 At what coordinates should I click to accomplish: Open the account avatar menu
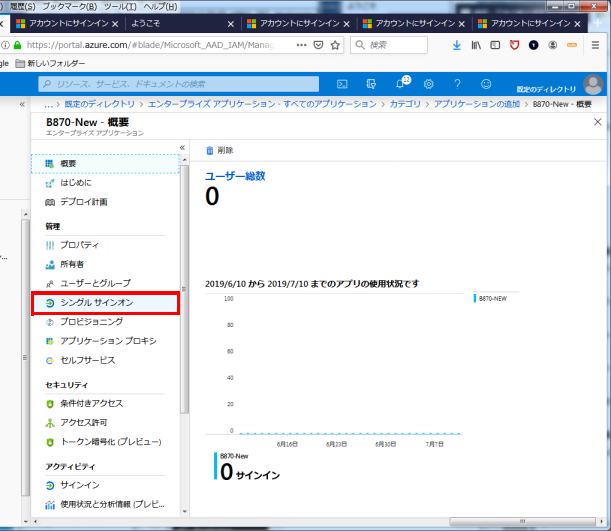click(593, 85)
